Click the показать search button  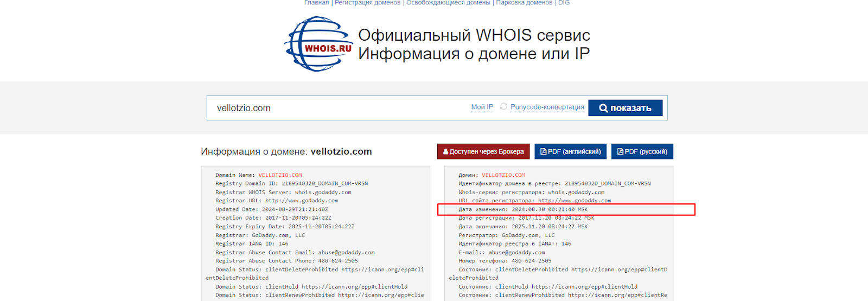tap(626, 108)
